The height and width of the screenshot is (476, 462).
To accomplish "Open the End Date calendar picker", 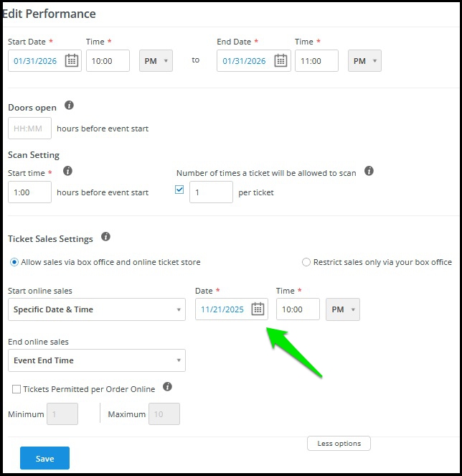I will (x=280, y=60).
